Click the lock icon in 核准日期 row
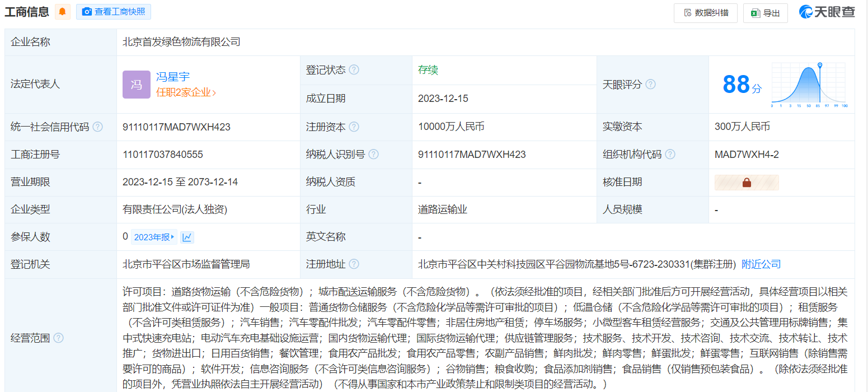The height and width of the screenshot is (392, 868). coord(747,183)
